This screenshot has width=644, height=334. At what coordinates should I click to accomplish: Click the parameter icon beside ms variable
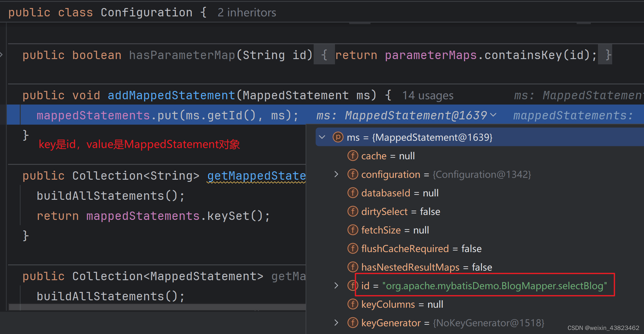(x=338, y=137)
